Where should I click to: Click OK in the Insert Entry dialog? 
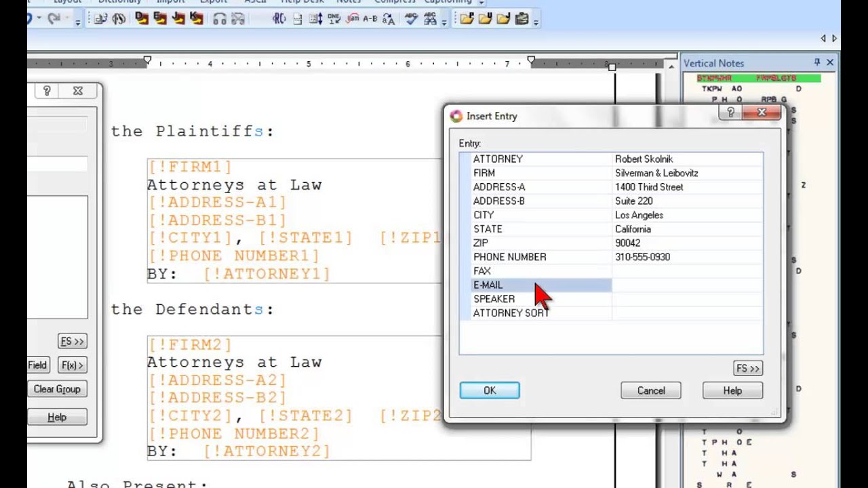490,390
